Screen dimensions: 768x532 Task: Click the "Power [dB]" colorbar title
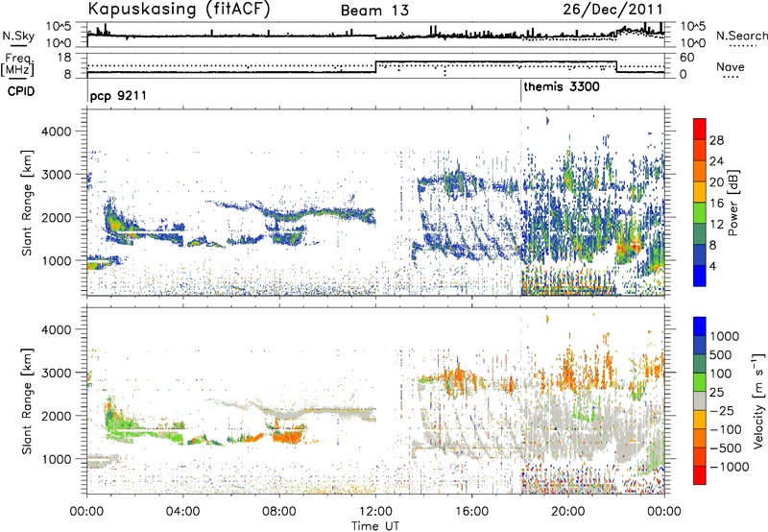[x=733, y=203]
